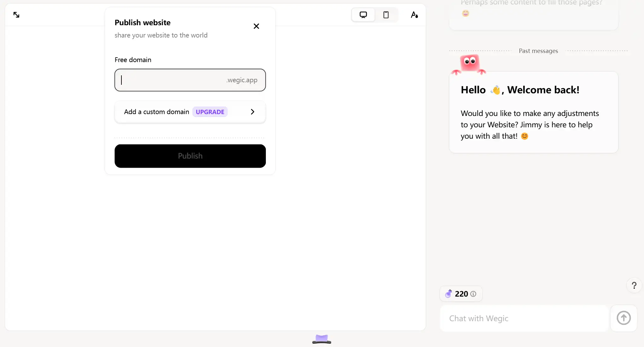Click the purple widget icon at bottom center
Image resolution: width=644 pixels, height=347 pixels.
(x=321, y=339)
